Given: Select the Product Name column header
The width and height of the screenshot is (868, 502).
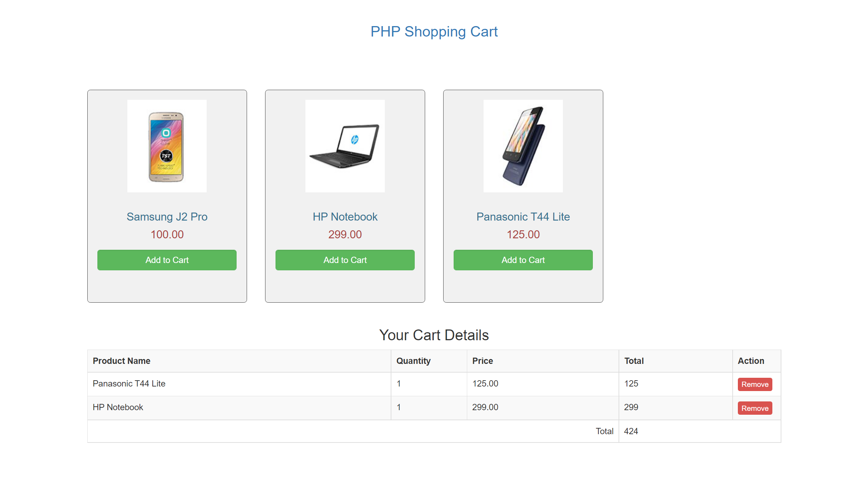Looking at the screenshot, I should [121, 361].
